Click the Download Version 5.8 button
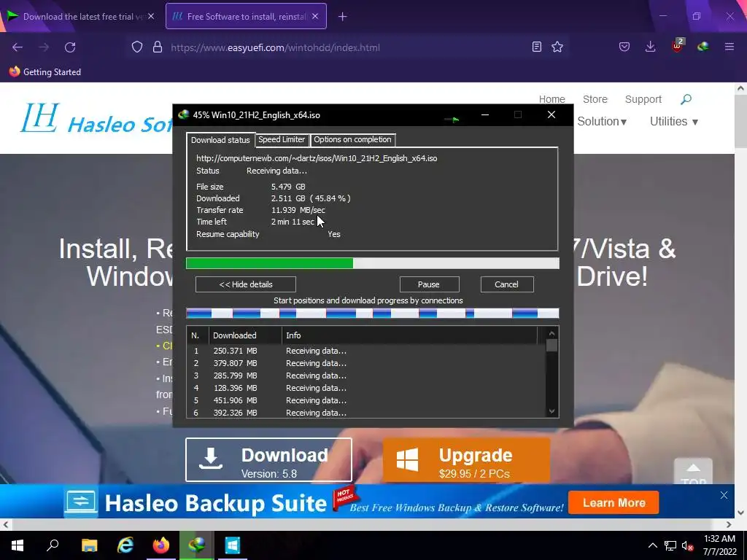The image size is (747, 560). pos(268,460)
